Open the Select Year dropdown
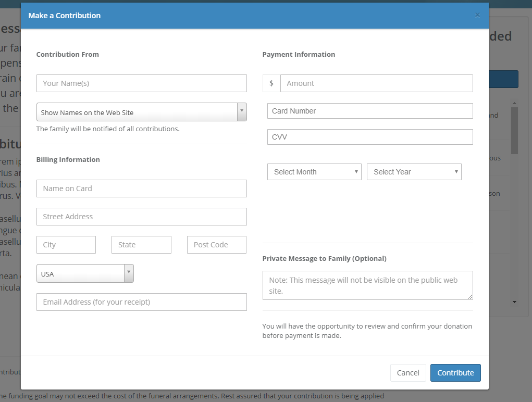 click(414, 172)
